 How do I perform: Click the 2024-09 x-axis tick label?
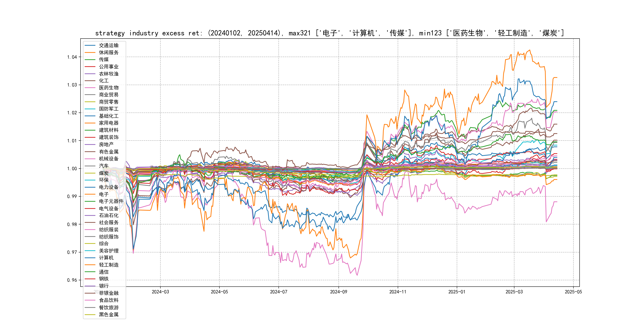338,292
